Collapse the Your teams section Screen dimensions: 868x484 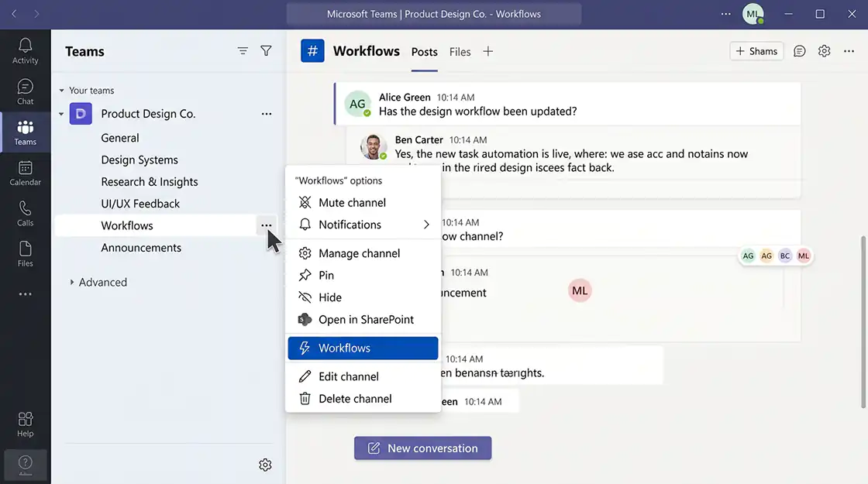tap(61, 90)
